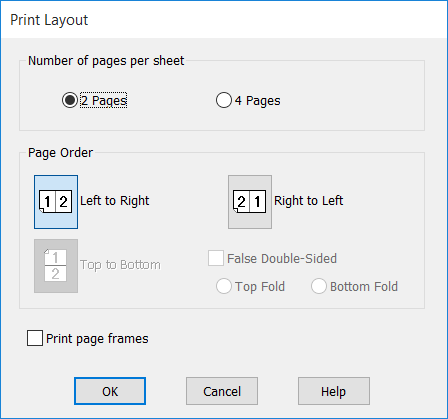Screen dimensions: 448x419
Task: Click the "Left to Right" text label
Action: [x=115, y=201]
